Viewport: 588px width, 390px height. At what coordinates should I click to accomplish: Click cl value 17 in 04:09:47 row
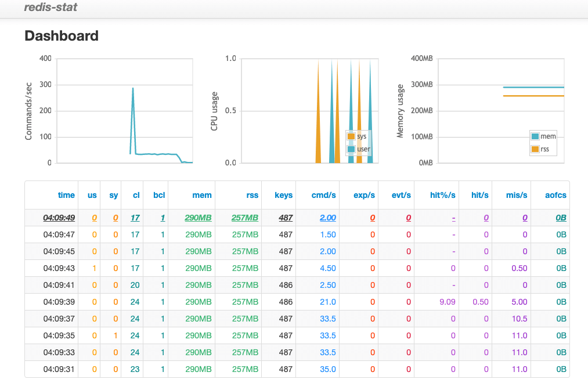click(135, 234)
